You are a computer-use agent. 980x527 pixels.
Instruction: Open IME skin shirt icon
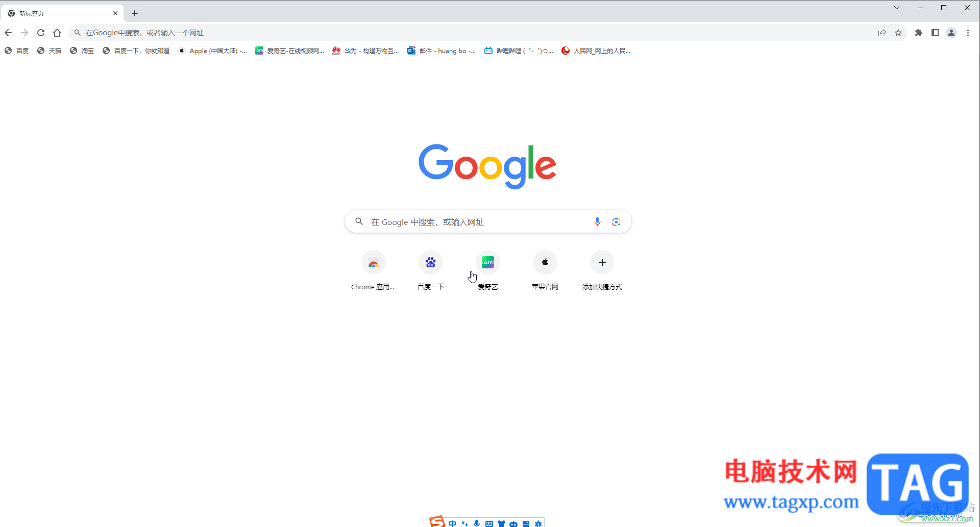pos(501,523)
